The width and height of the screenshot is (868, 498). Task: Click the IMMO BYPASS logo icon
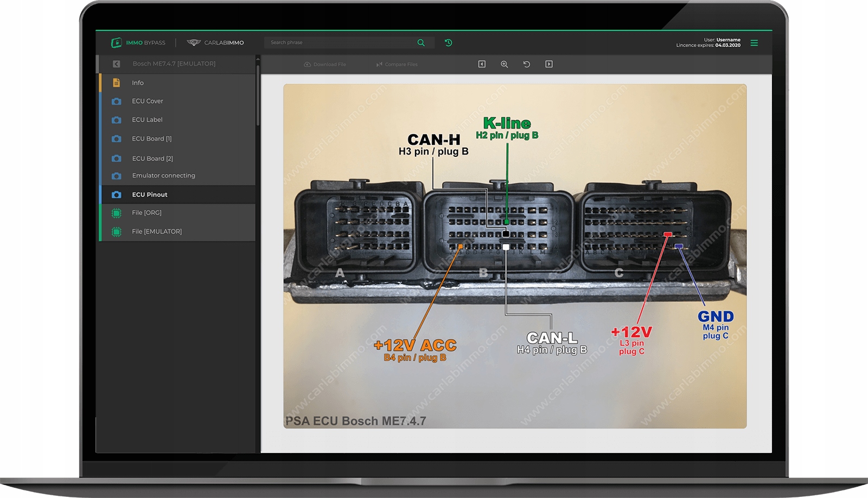(116, 42)
